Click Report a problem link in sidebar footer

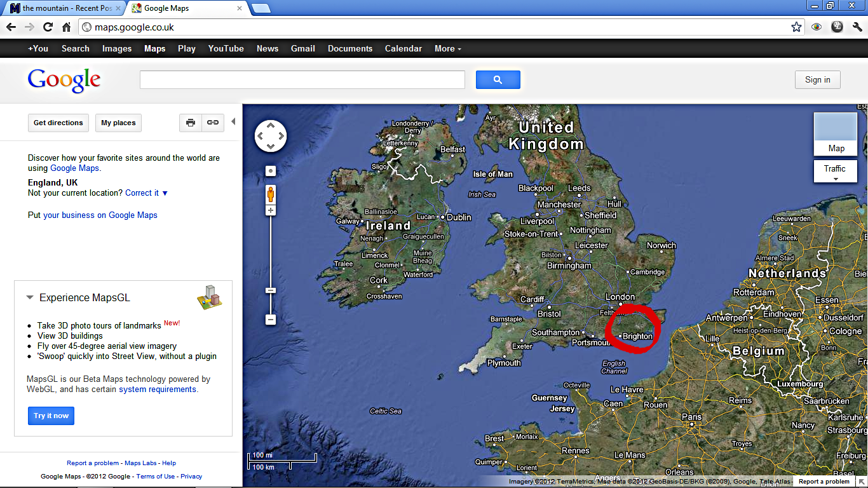pyautogui.click(x=93, y=463)
